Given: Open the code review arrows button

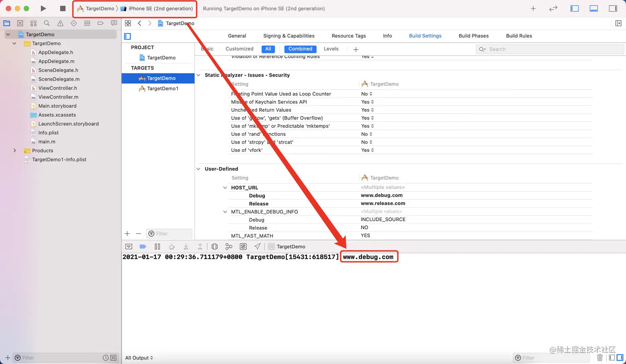Looking at the screenshot, I should [553, 8].
